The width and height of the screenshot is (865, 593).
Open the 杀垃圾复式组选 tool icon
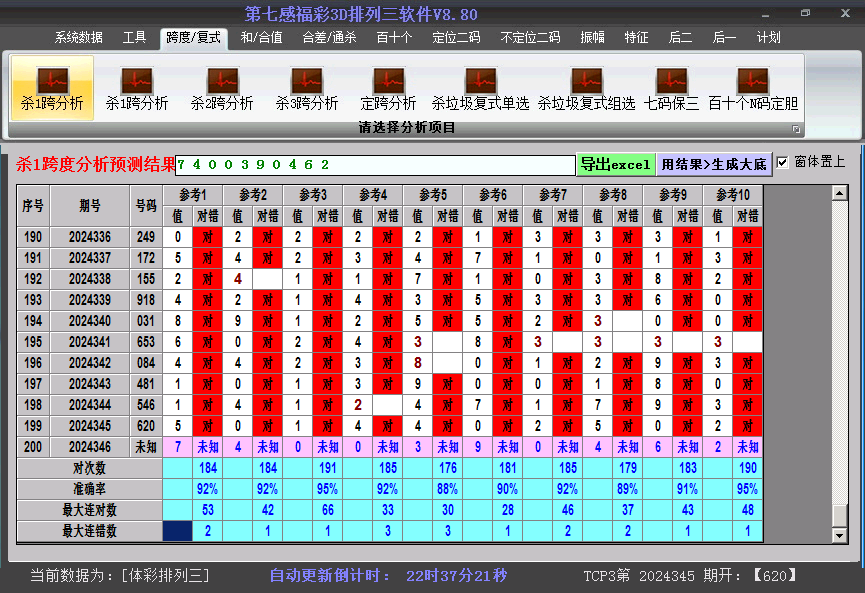click(x=586, y=88)
